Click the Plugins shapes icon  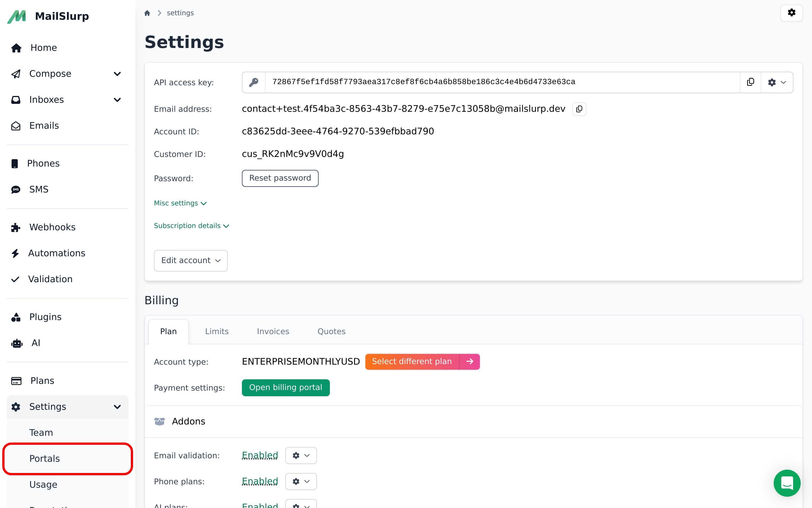point(16,317)
